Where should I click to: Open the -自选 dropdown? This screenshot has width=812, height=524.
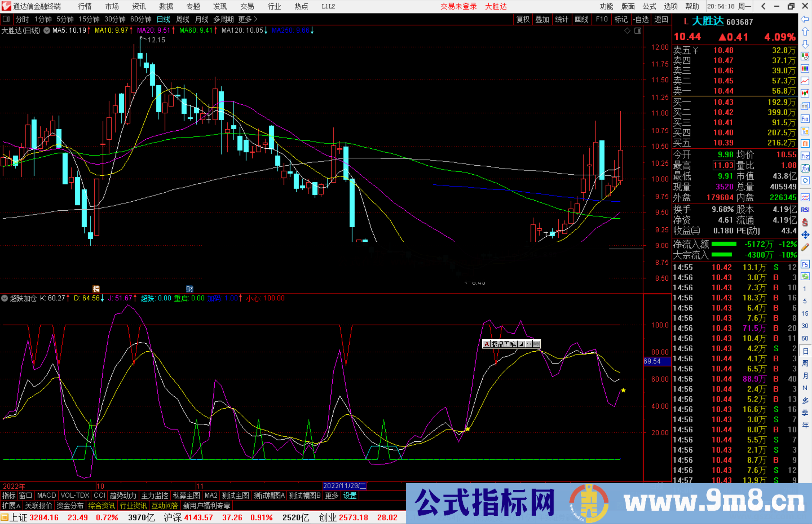click(641, 19)
